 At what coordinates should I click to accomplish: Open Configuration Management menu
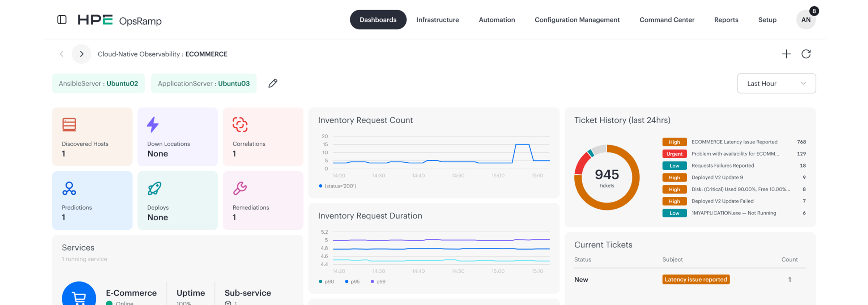pos(577,20)
